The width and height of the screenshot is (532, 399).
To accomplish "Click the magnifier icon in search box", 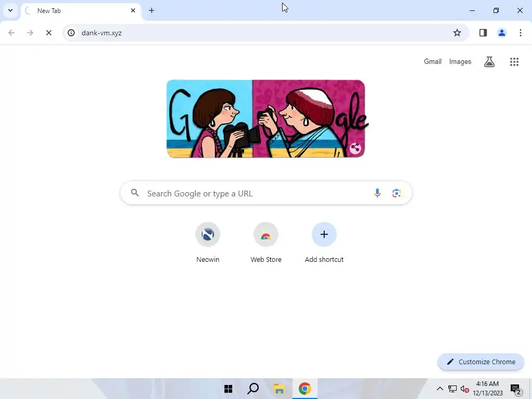I will tap(135, 193).
